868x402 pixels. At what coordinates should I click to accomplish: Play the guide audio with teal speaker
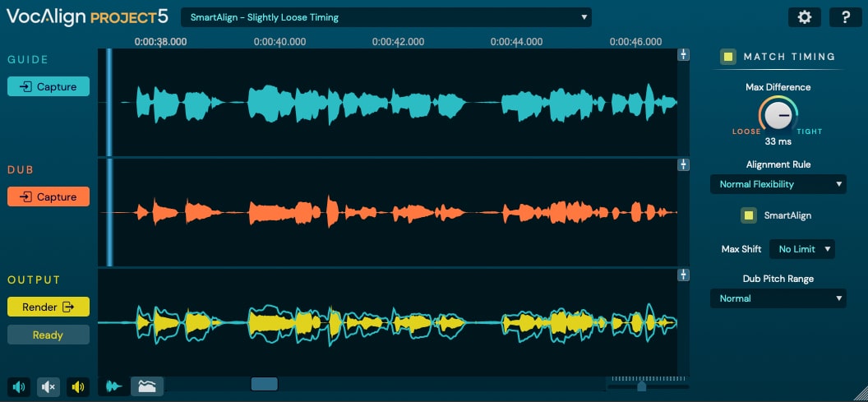[x=18, y=386]
